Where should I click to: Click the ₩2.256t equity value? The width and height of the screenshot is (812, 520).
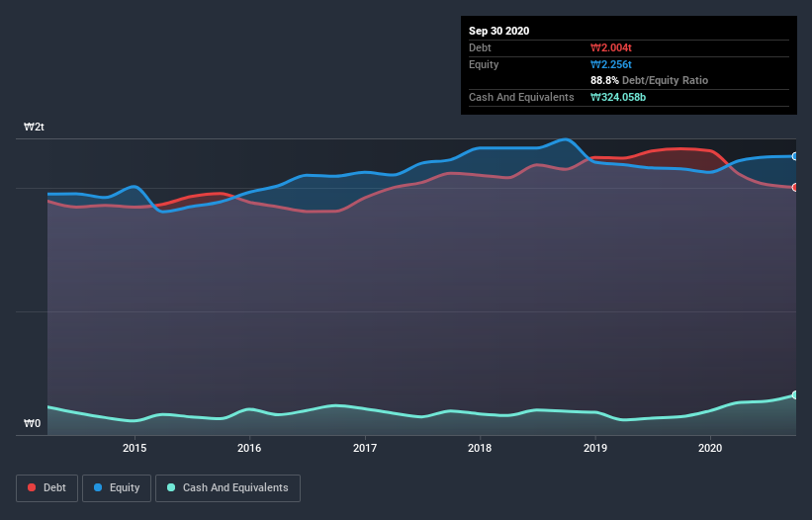pyautogui.click(x=611, y=64)
